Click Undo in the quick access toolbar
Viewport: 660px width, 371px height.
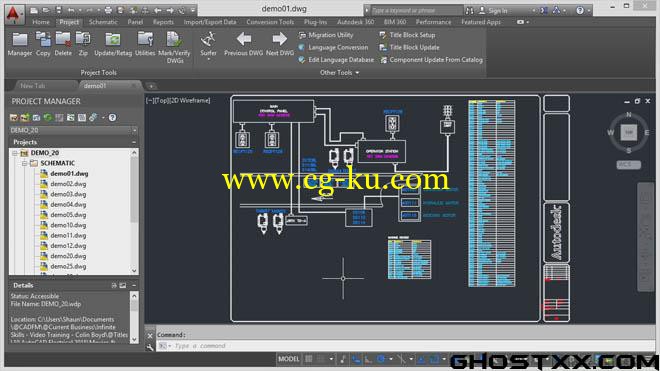pos(71,10)
